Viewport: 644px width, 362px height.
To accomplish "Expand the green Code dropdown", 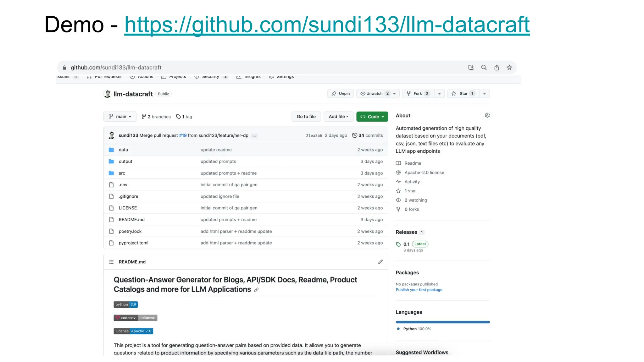I will (x=372, y=117).
